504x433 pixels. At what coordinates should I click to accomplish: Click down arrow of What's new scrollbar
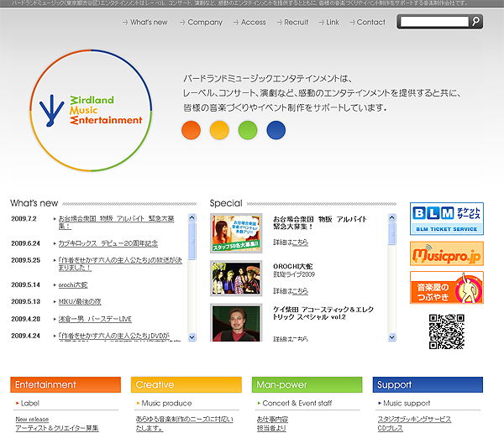(x=192, y=337)
